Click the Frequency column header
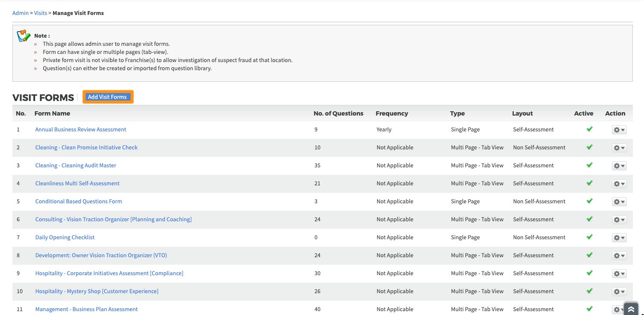This screenshot has height=315, width=644. (x=392, y=113)
